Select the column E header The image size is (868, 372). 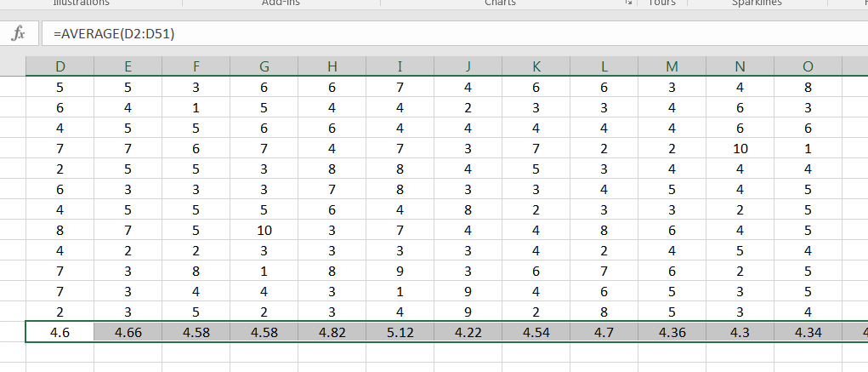coord(128,66)
